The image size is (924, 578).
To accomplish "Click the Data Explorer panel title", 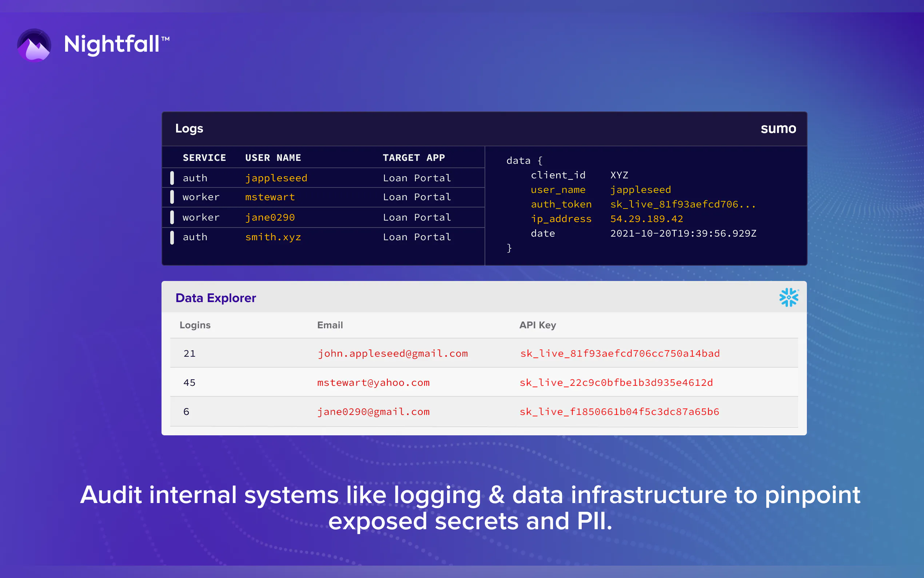I will pyautogui.click(x=215, y=298).
